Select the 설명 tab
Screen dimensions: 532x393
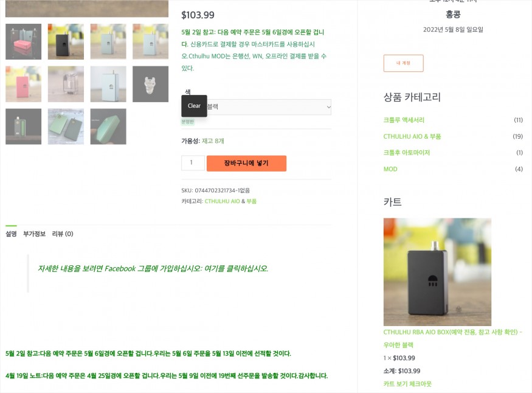[x=11, y=234]
